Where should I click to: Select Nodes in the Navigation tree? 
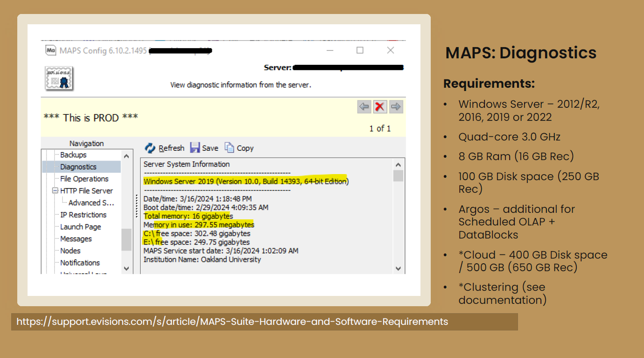tap(70, 251)
